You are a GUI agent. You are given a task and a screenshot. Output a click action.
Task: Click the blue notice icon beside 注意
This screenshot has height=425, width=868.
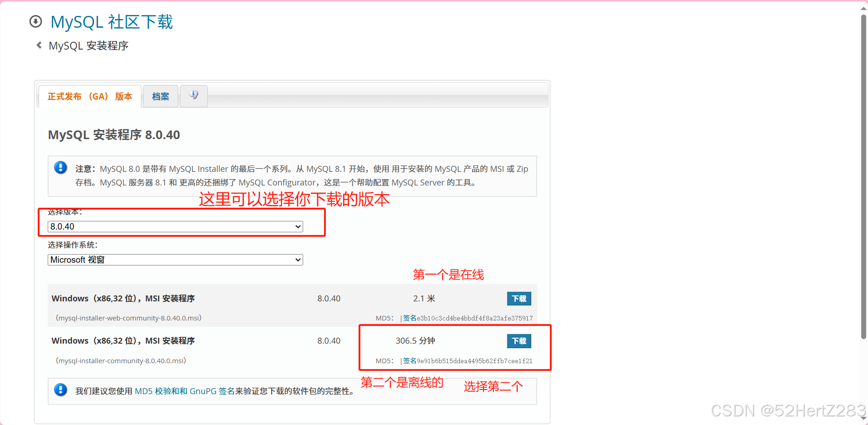[60, 168]
